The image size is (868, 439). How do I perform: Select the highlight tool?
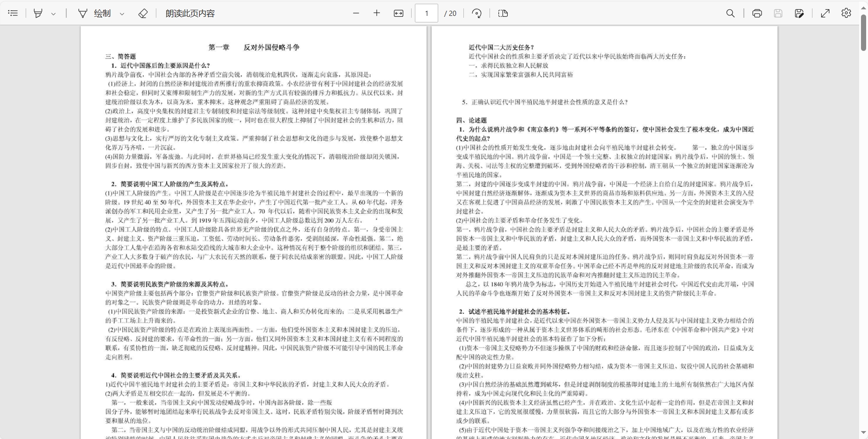click(x=38, y=13)
